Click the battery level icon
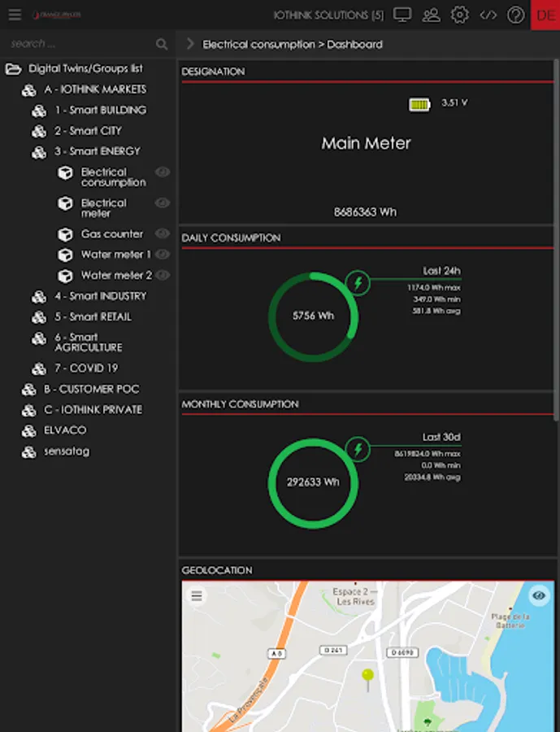 (x=419, y=104)
